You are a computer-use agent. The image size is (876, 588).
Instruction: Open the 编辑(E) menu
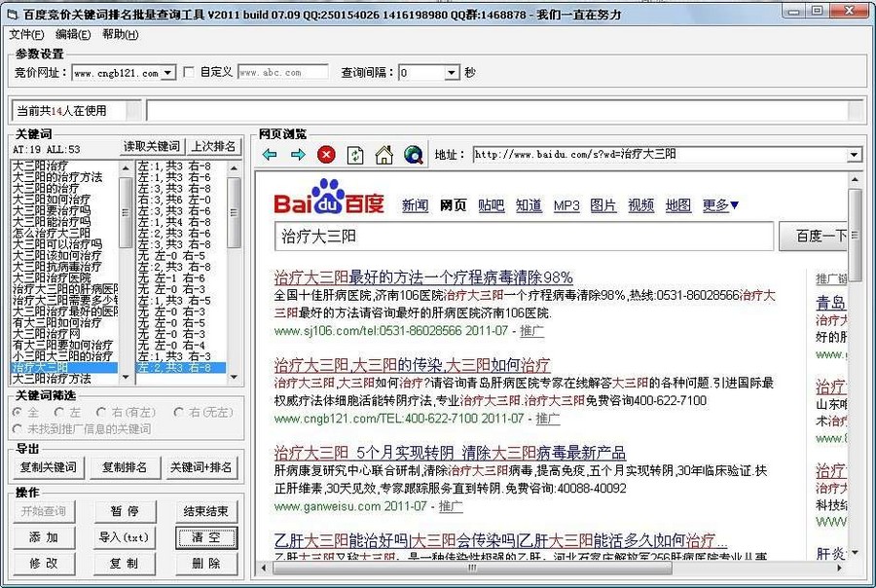73,35
